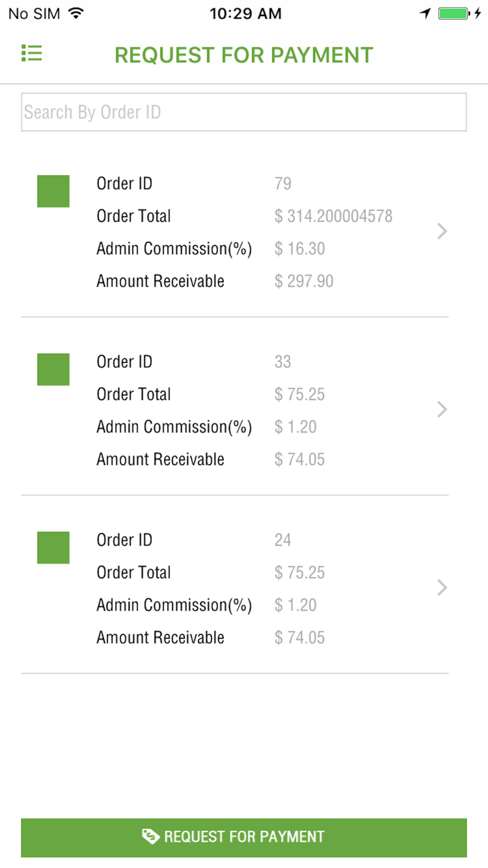
Task: Tap the 10:29 AM clock in status bar
Action: pyautogui.click(x=245, y=13)
